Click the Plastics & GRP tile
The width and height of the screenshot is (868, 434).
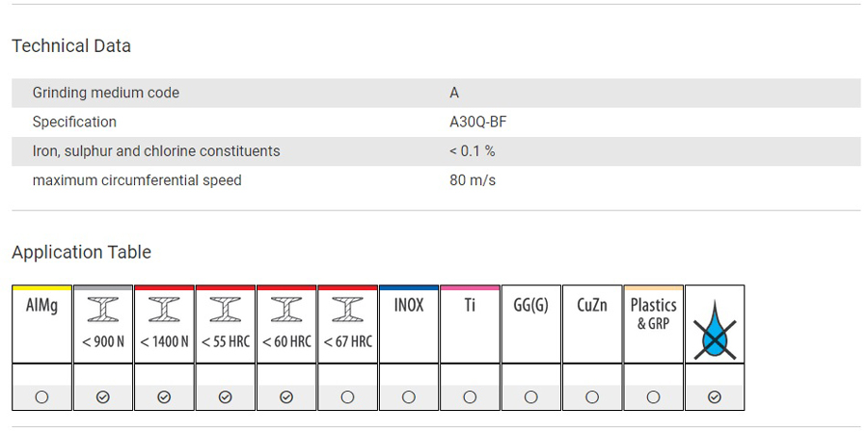coord(653,324)
